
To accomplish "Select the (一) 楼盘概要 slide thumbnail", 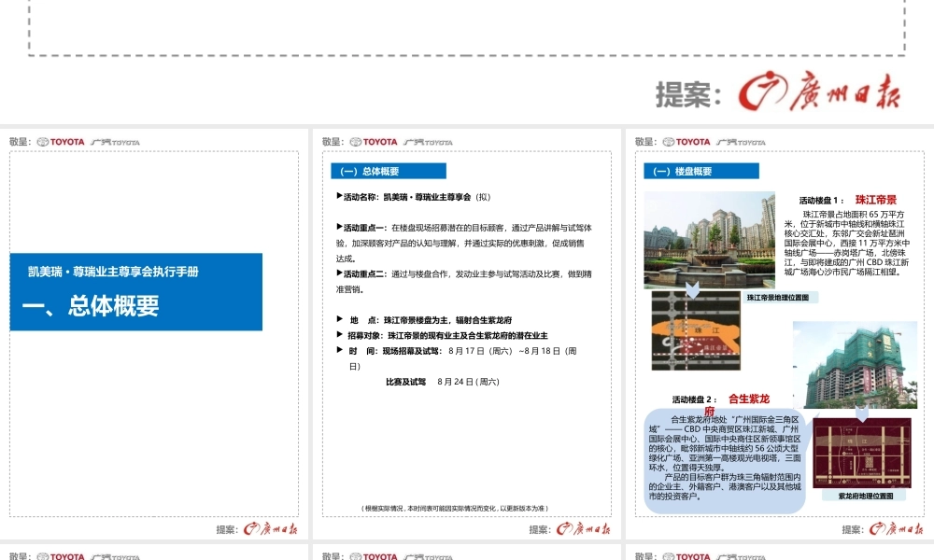I will [x=780, y=334].
